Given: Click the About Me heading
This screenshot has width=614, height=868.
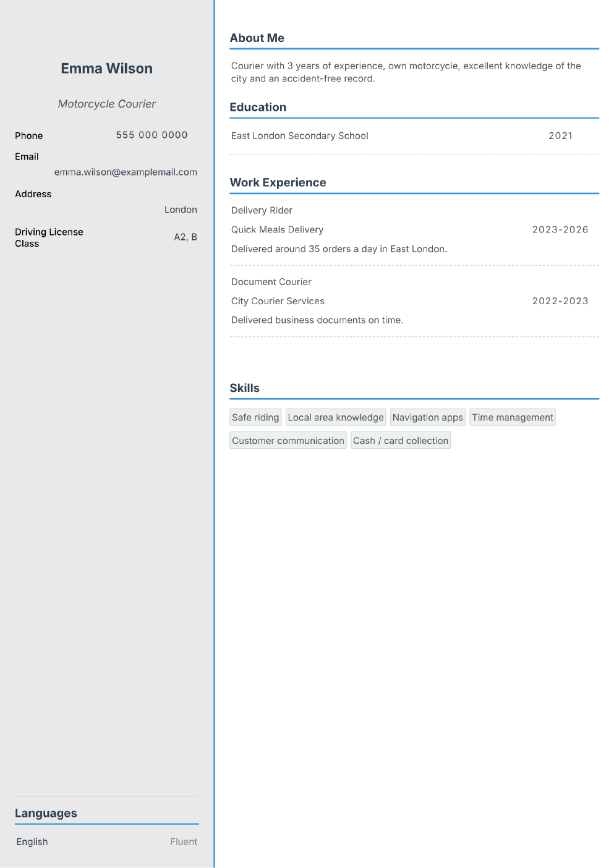Looking at the screenshot, I should tap(257, 38).
